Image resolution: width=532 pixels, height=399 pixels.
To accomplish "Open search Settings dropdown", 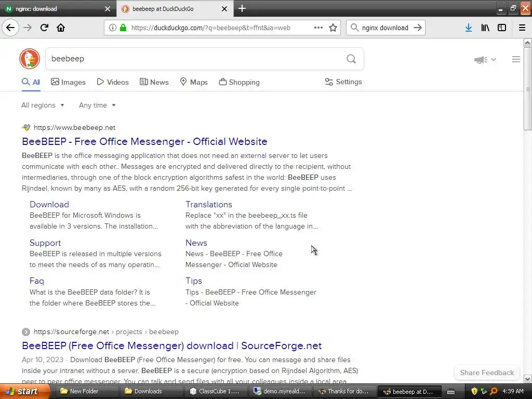I will [x=343, y=82].
